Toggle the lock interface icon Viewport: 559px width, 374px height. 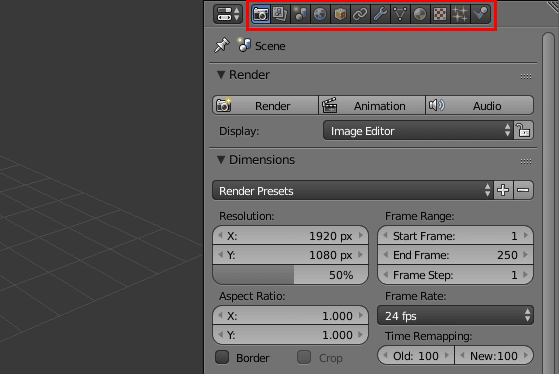(x=523, y=130)
